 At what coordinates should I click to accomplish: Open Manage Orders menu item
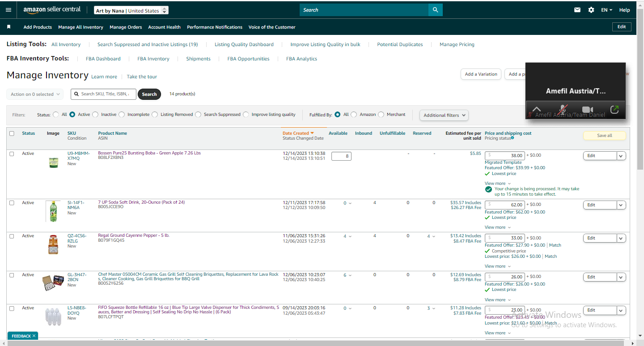point(126,27)
